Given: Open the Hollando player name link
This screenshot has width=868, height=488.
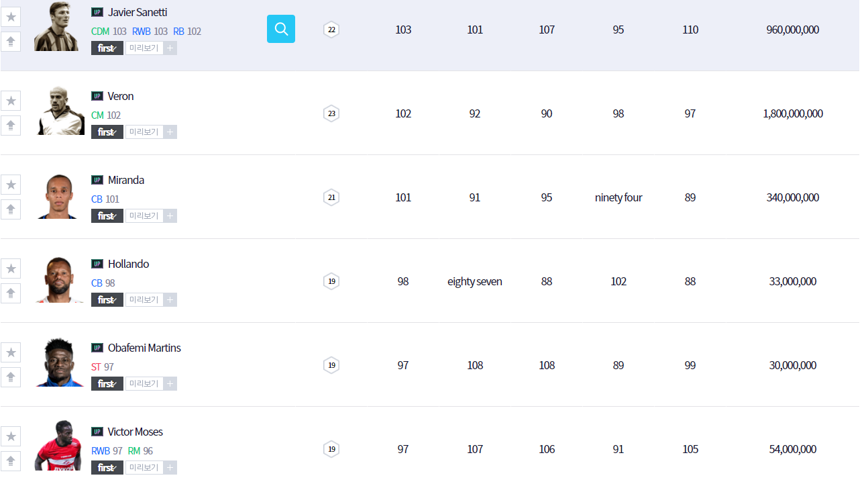Looking at the screenshot, I should pos(128,264).
